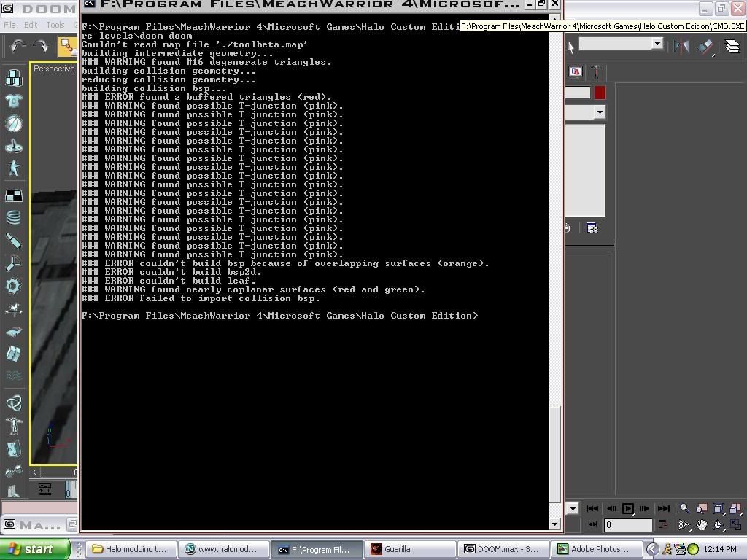This screenshot has height=560, width=747.
Task: Open the Utilities hammer panel tab
Action: pyautogui.click(x=595, y=72)
